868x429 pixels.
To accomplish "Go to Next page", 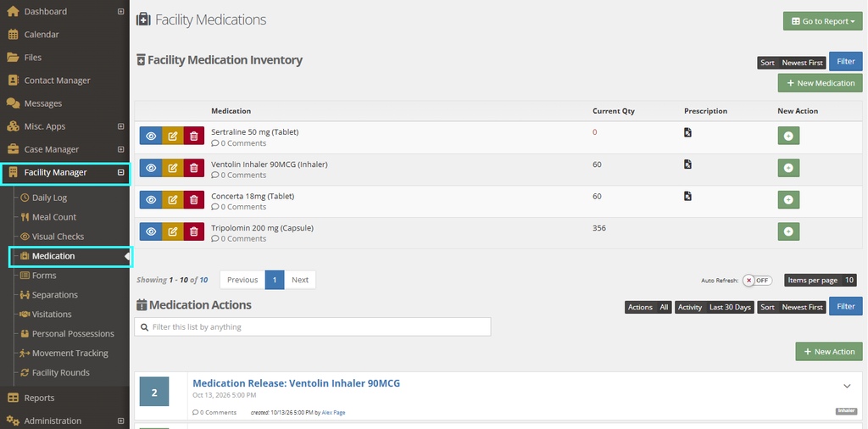I will [x=300, y=280].
